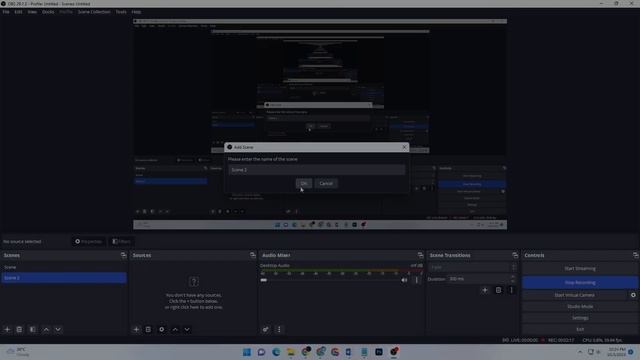This screenshot has width=640, height=360.
Task: Open scene filters from the Scenes toolbar
Action: point(33,329)
